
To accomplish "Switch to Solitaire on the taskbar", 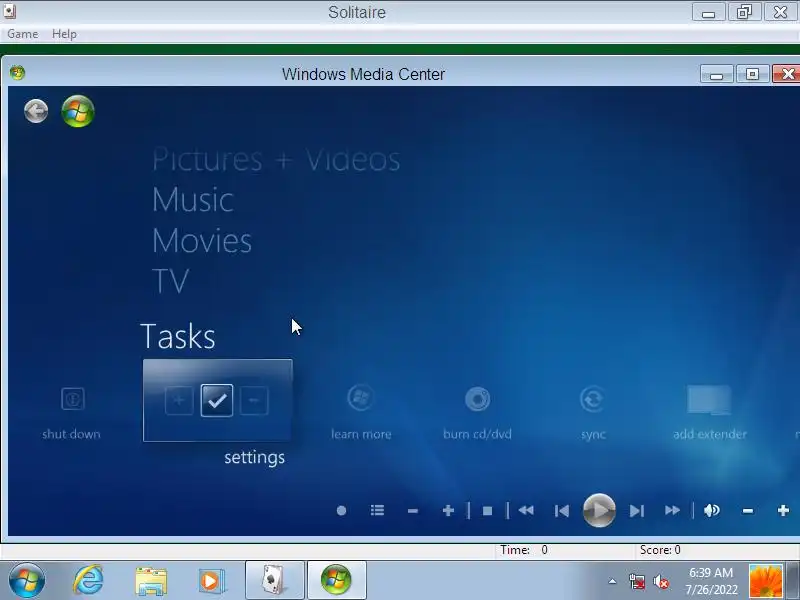I will coord(275,580).
